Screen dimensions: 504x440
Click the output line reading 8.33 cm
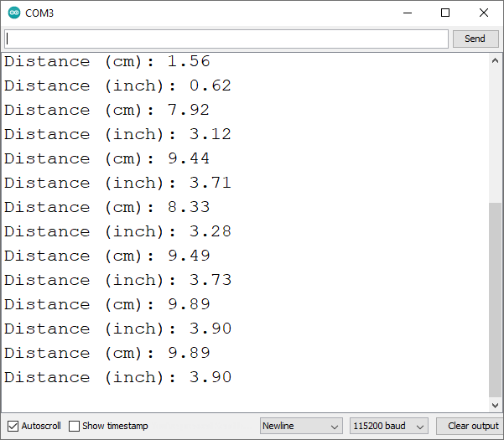(107, 207)
